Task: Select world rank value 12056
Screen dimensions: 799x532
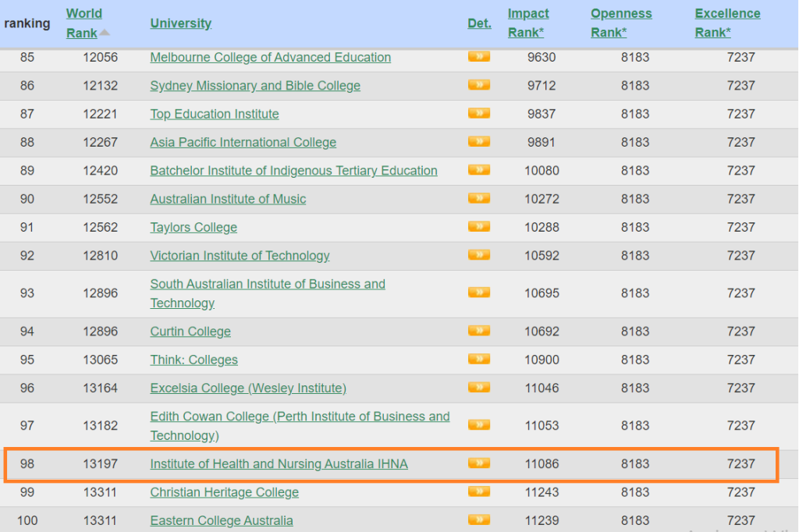Action: (100, 57)
